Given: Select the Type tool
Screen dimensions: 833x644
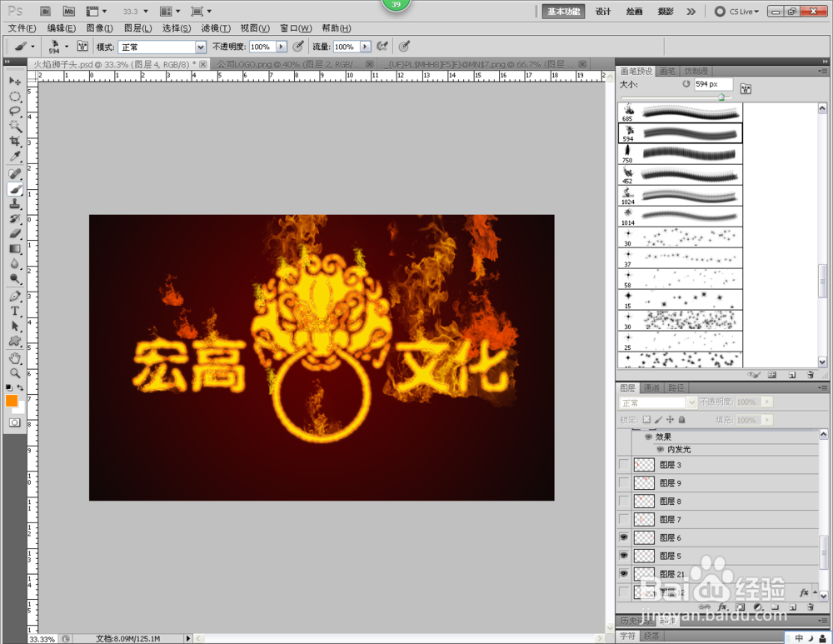Looking at the screenshot, I should [14, 312].
